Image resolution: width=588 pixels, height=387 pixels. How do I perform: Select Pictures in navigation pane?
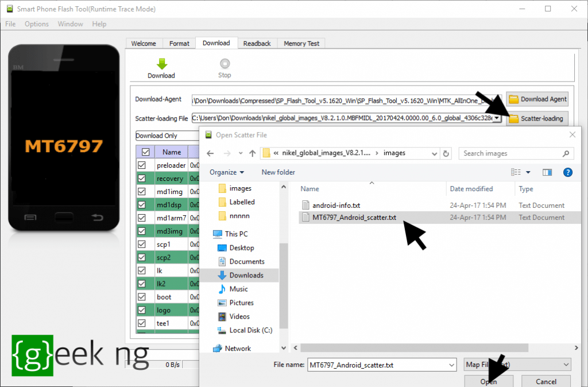point(235,303)
